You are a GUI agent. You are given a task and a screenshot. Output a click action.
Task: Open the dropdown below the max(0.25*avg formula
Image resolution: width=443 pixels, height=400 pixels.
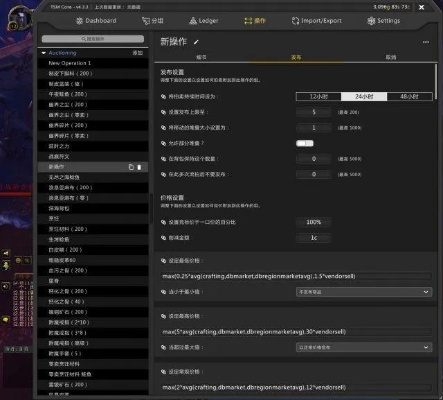pos(364,292)
